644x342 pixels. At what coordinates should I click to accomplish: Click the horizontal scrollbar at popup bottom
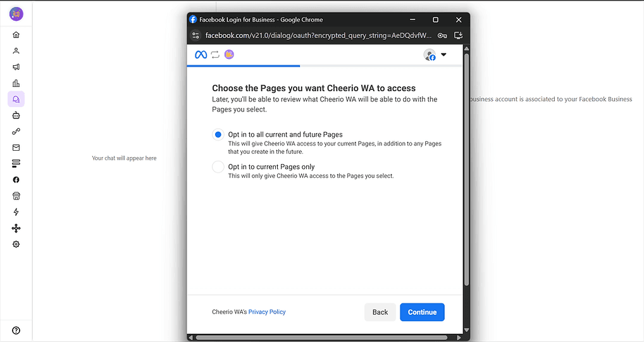321,338
